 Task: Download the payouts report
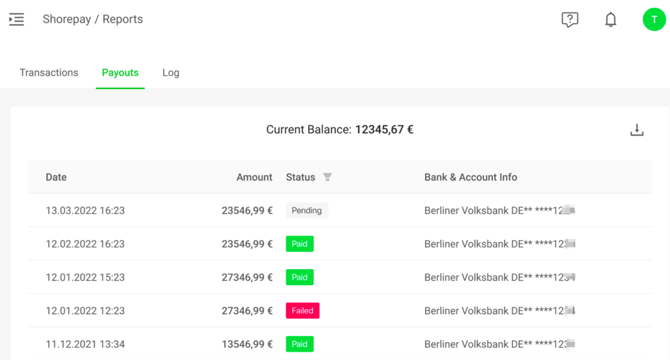[x=637, y=130]
